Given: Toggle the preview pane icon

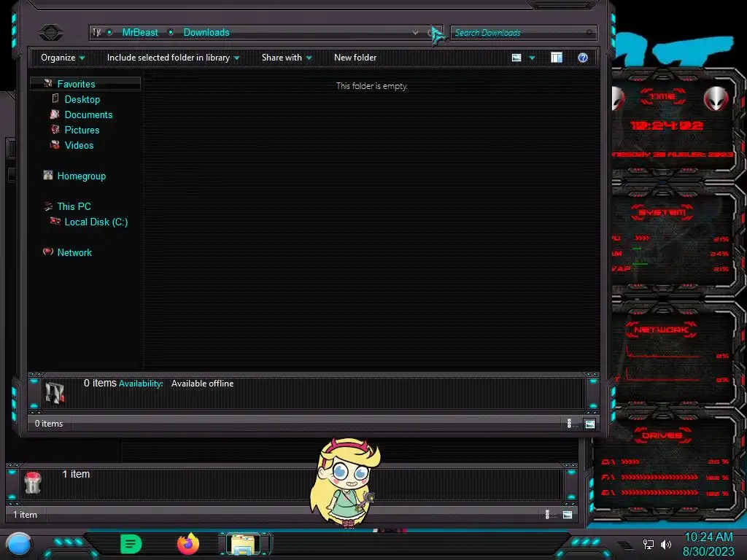Looking at the screenshot, I should coord(557,58).
